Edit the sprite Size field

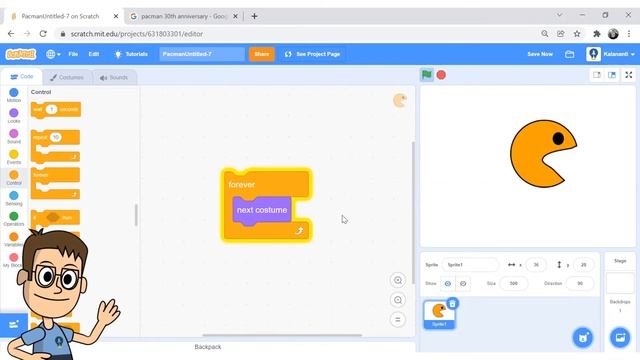[x=513, y=284]
